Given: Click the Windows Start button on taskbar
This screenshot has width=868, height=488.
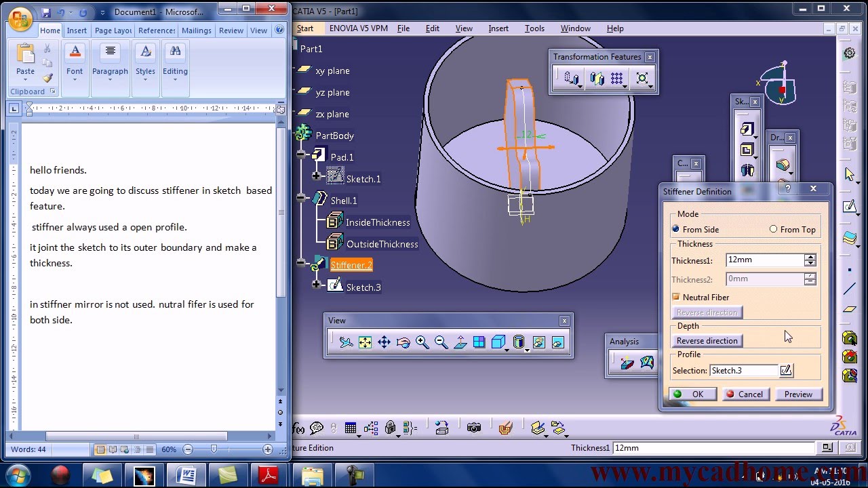Looking at the screenshot, I should pyautogui.click(x=18, y=475).
